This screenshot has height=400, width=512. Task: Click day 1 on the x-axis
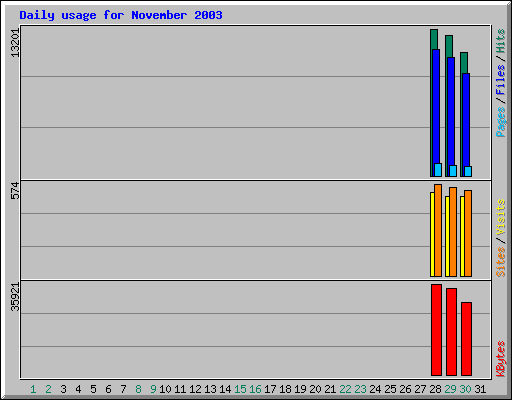click(33, 389)
